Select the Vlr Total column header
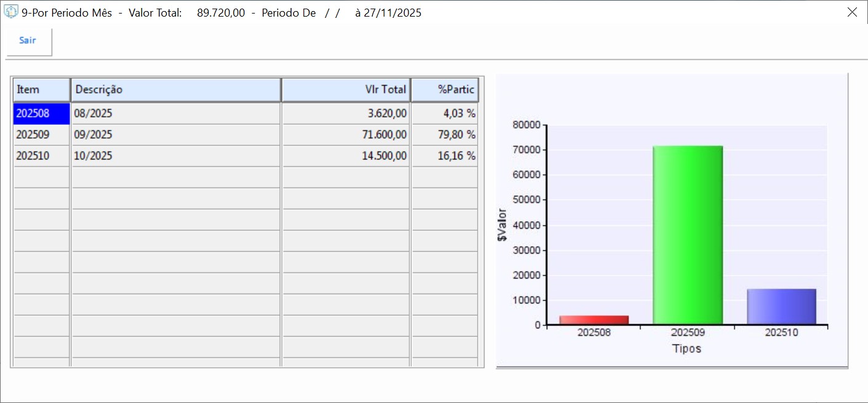 [346, 90]
